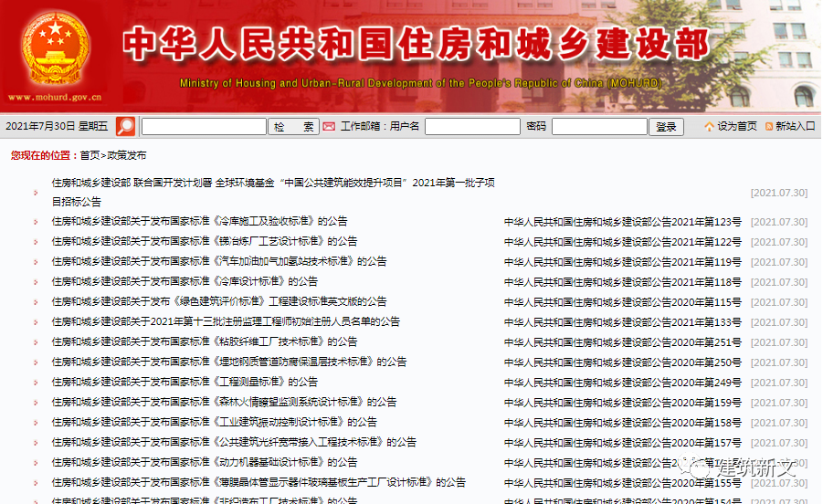The width and height of the screenshot is (823, 504).
Task: Click the red bullet before 工业建筑振动控制设计标准 row
Action: [36, 423]
